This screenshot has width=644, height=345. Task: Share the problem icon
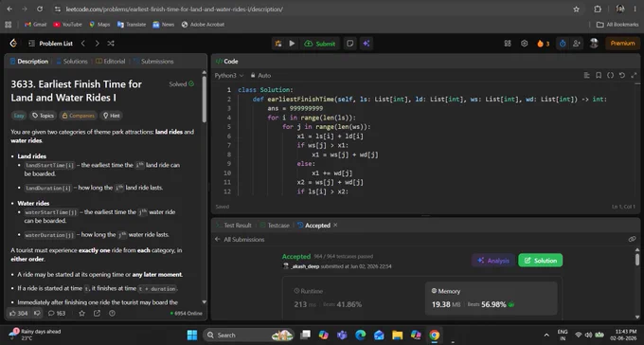[x=97, y=314]
